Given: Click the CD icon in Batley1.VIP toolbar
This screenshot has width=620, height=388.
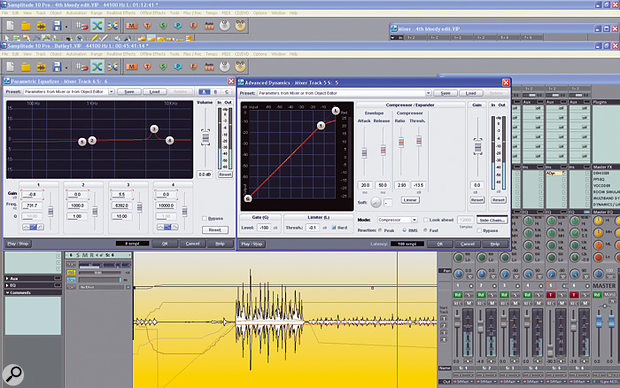Looking at the screenshot, I should (225, 66).
